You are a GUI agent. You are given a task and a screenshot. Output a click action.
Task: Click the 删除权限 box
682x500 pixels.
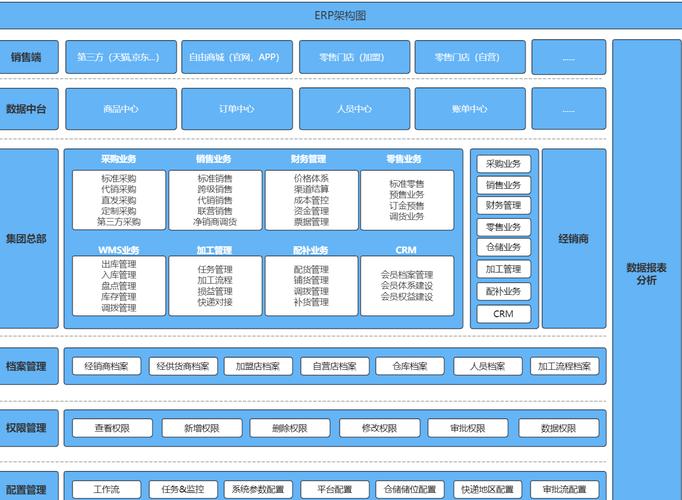coord(290,428)
